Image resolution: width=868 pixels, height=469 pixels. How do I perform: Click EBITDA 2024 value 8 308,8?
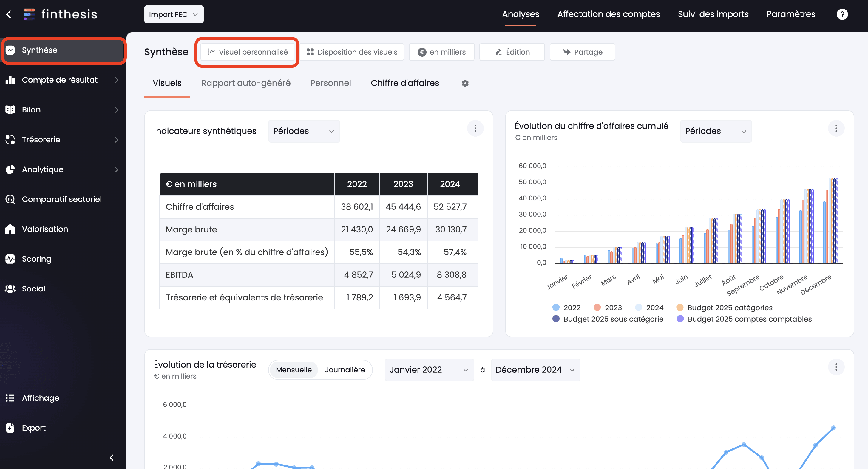click(x=451, y=274)
